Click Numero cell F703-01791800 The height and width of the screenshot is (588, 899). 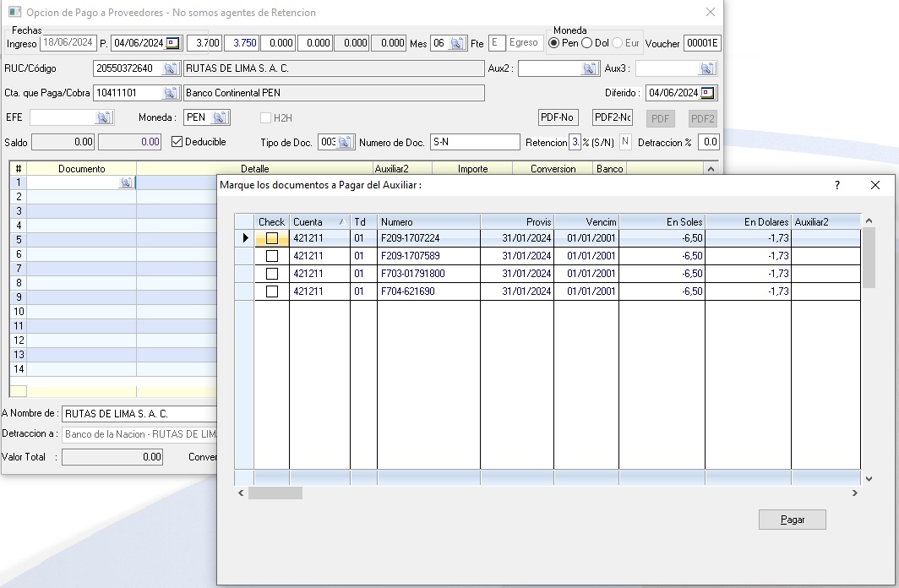click(428, 274)
